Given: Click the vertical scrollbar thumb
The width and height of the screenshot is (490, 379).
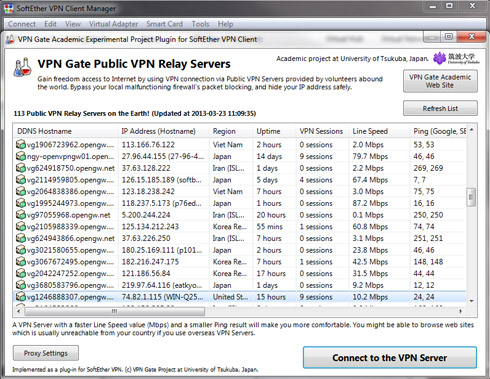Looking at the screenshot, I should point(471,197).
